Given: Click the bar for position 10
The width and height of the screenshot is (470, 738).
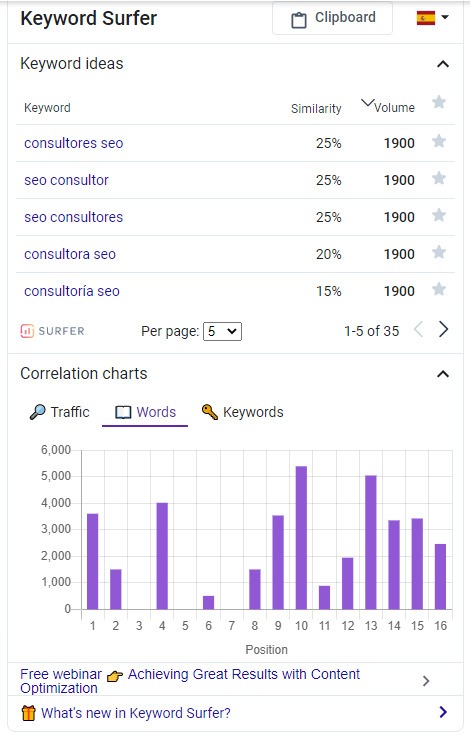Looking at the screenshot, I should pos(301,538).
